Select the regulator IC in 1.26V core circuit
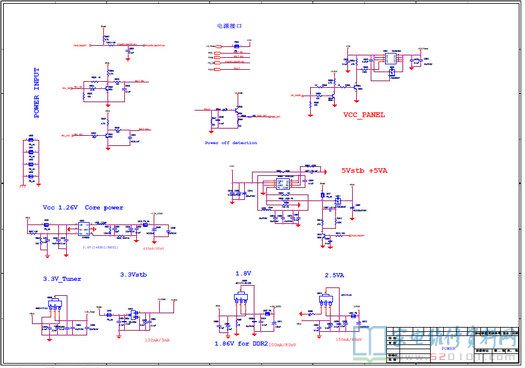The image size is (525, 368). [x=84, y=229]
